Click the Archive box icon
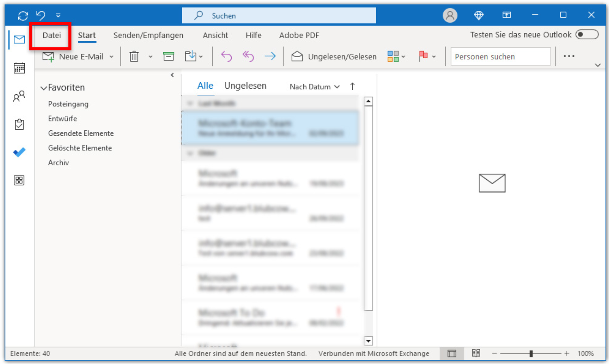 coord(168,56)
